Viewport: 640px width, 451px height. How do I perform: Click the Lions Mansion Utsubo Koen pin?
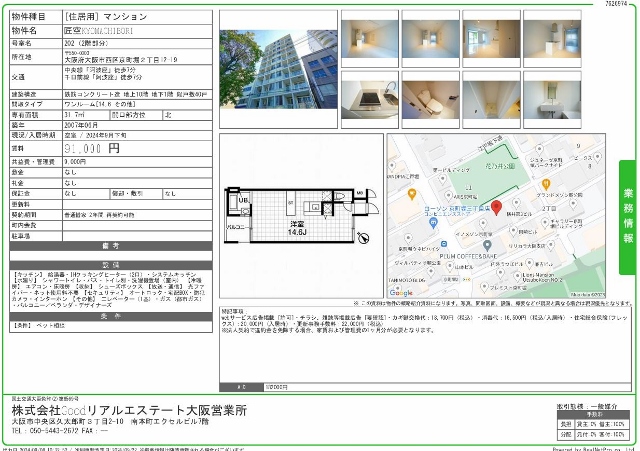pyautogui.click(x=517, y=276)
